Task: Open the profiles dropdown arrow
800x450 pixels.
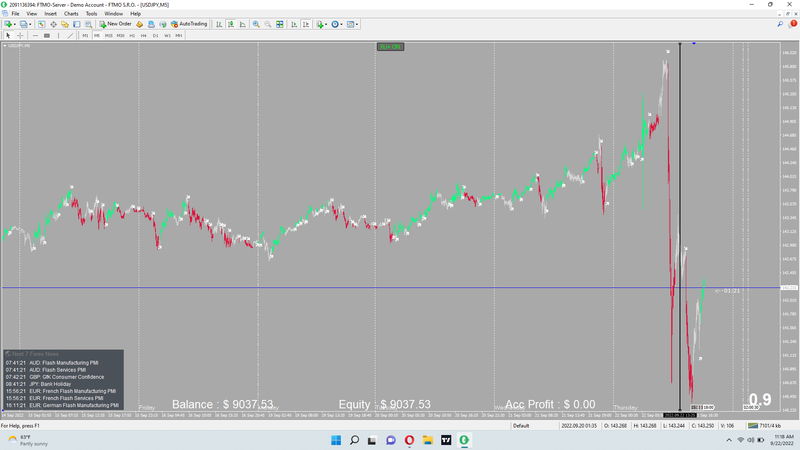Action: [x=29, y=23]
